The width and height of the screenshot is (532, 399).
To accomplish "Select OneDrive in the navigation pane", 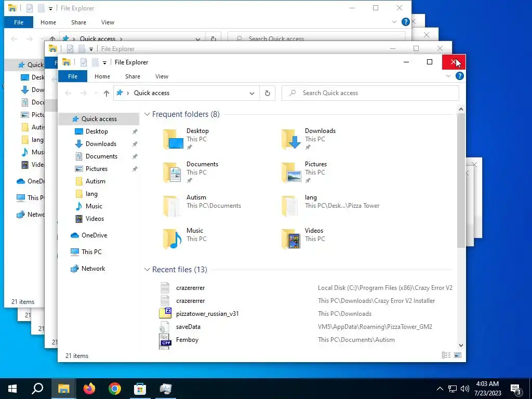I will 94,235.
